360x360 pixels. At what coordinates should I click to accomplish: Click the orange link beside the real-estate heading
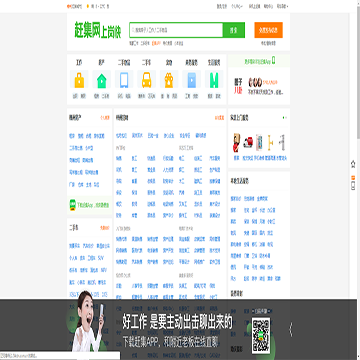pyautogui.click(x=105, y=118)
